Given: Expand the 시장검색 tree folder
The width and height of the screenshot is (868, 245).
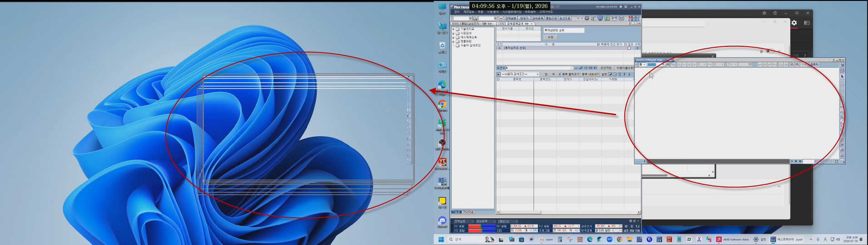Looking at the screenshot, I should click(x=453, y=33).
